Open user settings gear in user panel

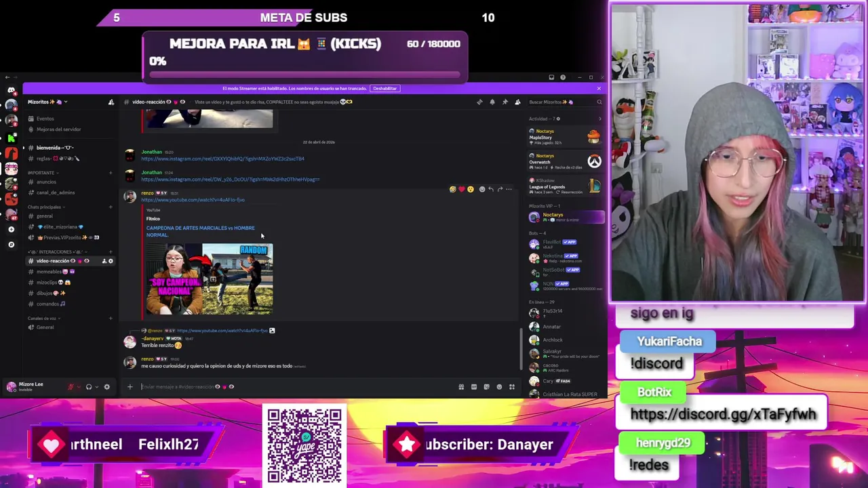pos(106,387)
